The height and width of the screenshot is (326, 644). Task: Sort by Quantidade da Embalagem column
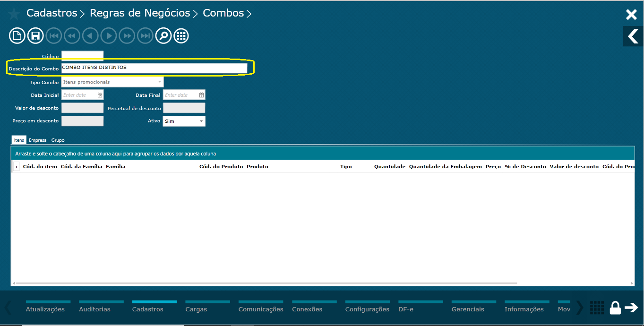pyautogui.click(x=446, y=167)
